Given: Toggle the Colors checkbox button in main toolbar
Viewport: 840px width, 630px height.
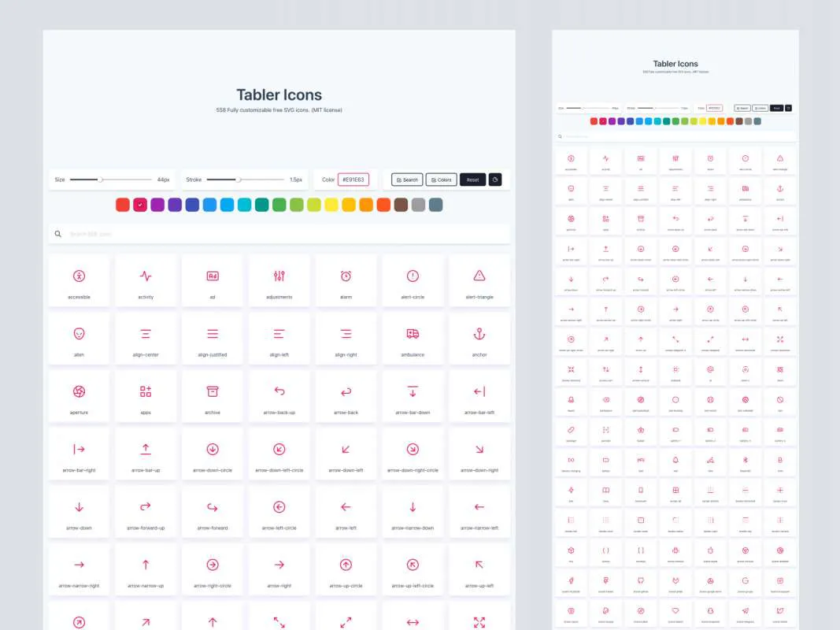Looking at the screenshot, I should [x=441, y=180].
